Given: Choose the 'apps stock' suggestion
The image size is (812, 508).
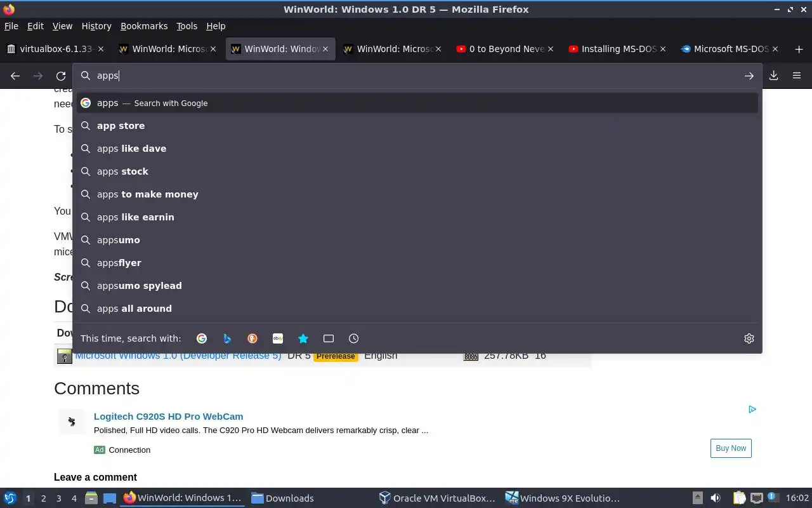Looking at the screenshot, I should (417, 171).
